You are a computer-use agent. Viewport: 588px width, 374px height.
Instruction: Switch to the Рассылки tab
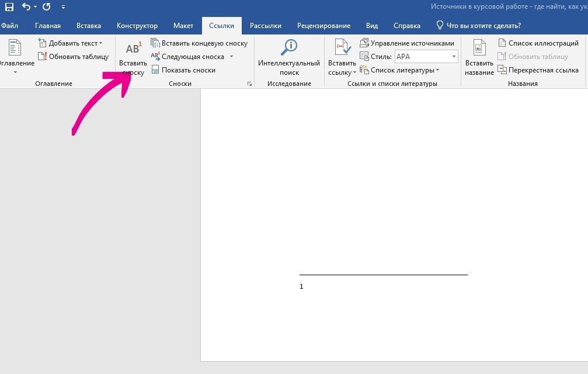tap(266, 26)
